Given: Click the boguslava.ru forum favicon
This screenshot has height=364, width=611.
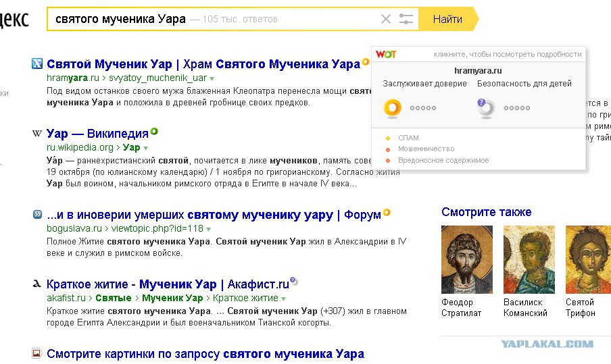Looking at the screenshot, I should click(x=37, y=214).
